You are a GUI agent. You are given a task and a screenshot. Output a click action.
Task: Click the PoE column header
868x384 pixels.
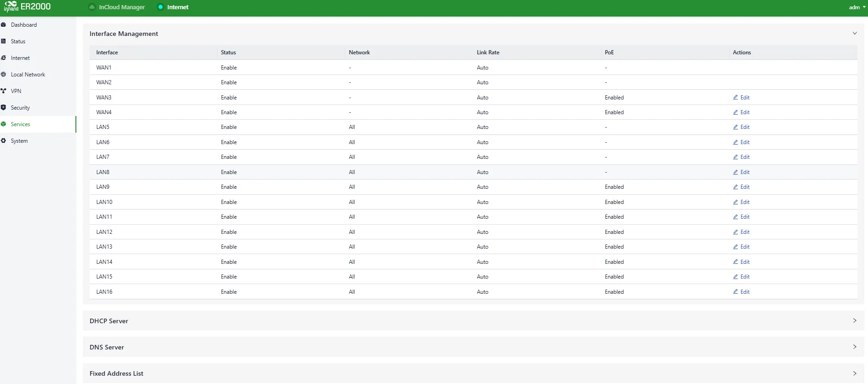coord(609,52)
